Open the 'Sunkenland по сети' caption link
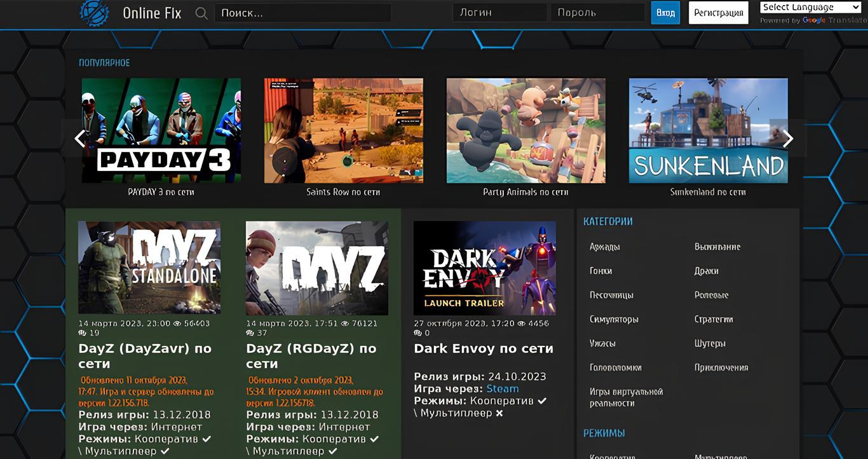This screenshot has width=868, height=459. [709, 192]
